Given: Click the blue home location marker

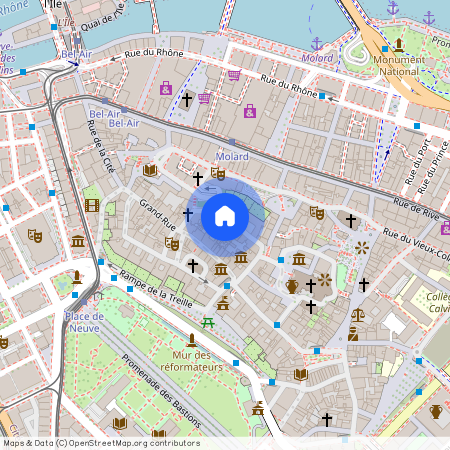Looking at the screenshot, I should [225, 217].
